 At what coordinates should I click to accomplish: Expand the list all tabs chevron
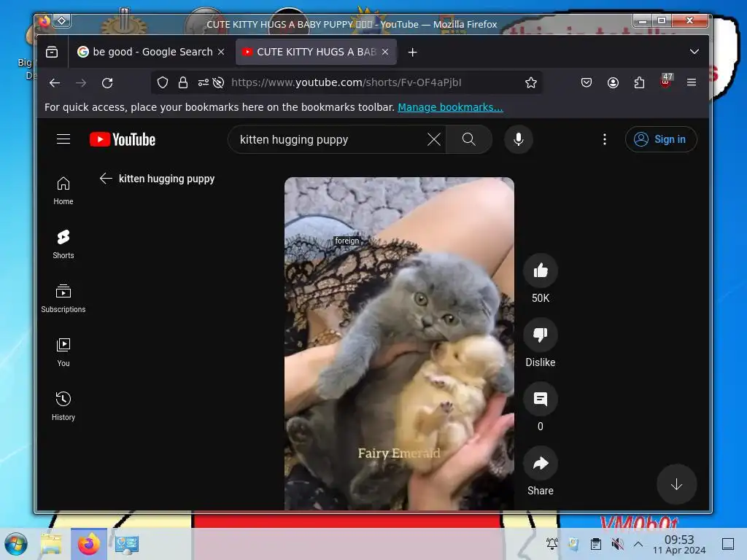click(694, 52)
